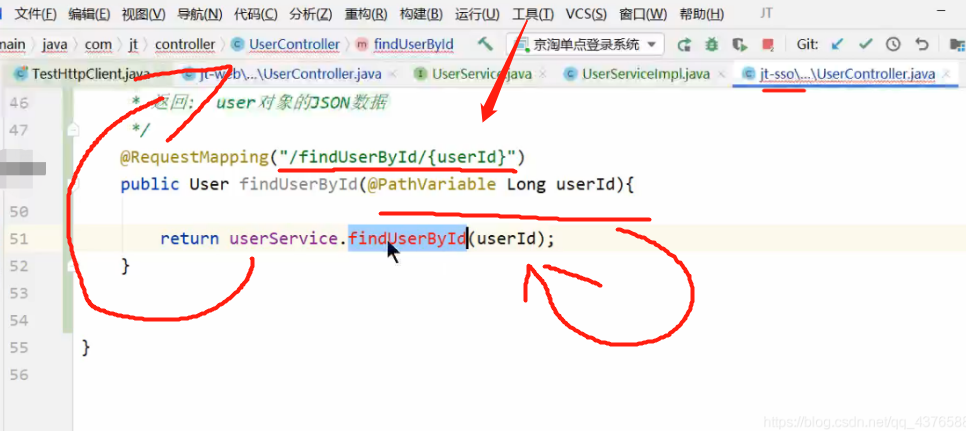Click file icon on TestHttpClient.java tab

point(21,74)
